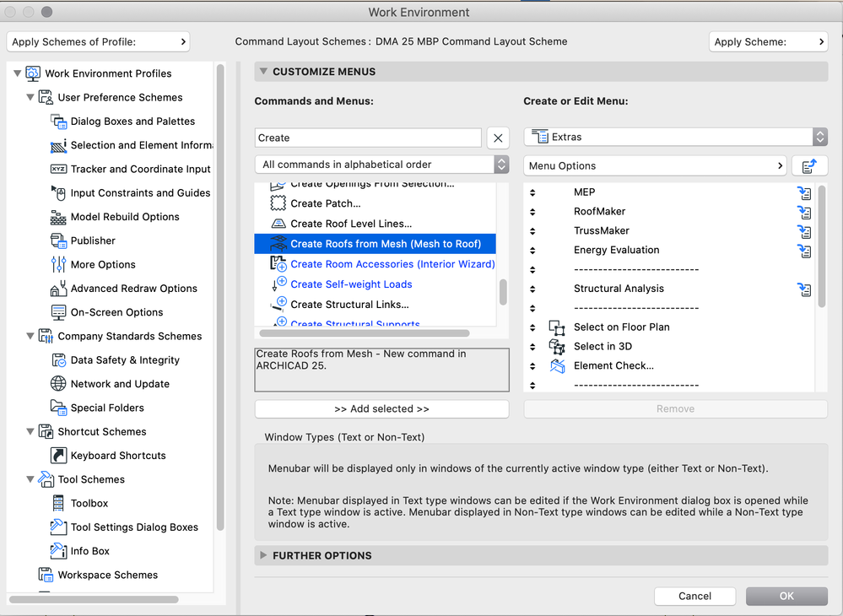The width and height of the screenshot is (843, 616).
Task: Click the Input Constraints and Guides icon
Action: point(58,193)
